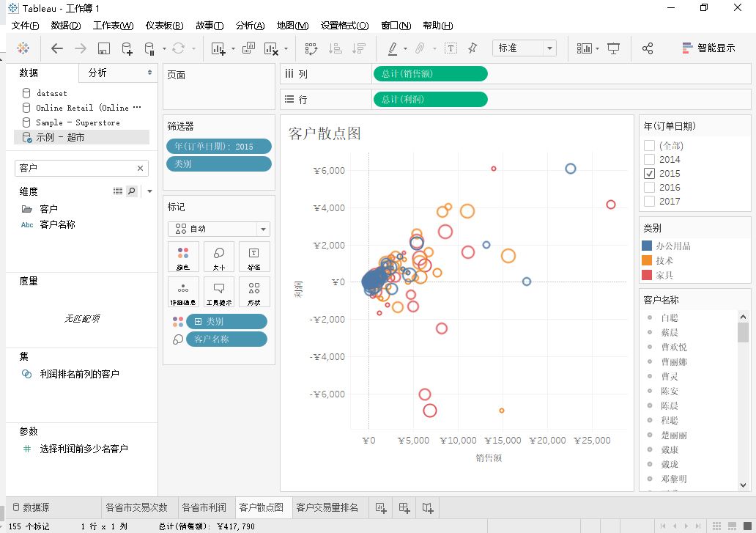
Task: Click the pause auto updates data icon
Action: pyautogui.click(x=149, y=48)
